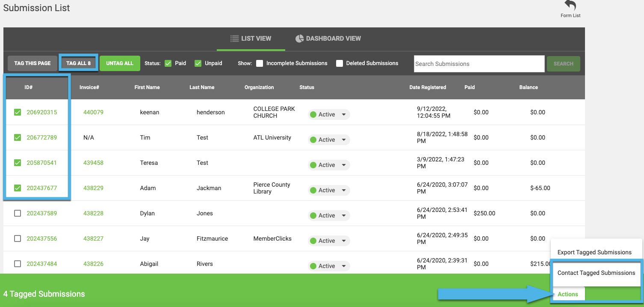Expand Active status dropdown for Tim Test

pyautogui.click(x=344, y=140)
